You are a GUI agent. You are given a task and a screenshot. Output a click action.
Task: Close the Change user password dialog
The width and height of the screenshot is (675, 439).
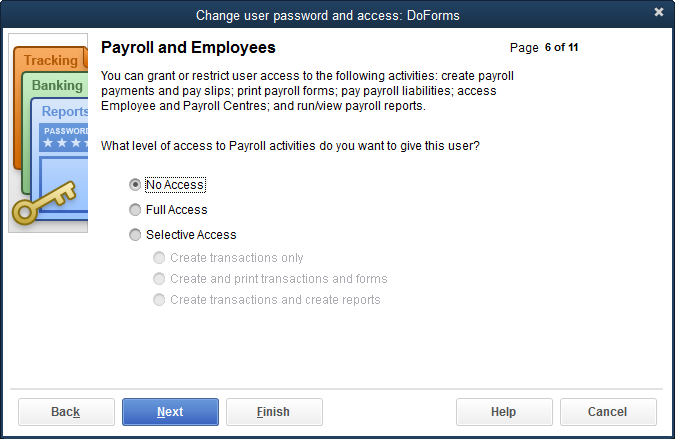659,13
